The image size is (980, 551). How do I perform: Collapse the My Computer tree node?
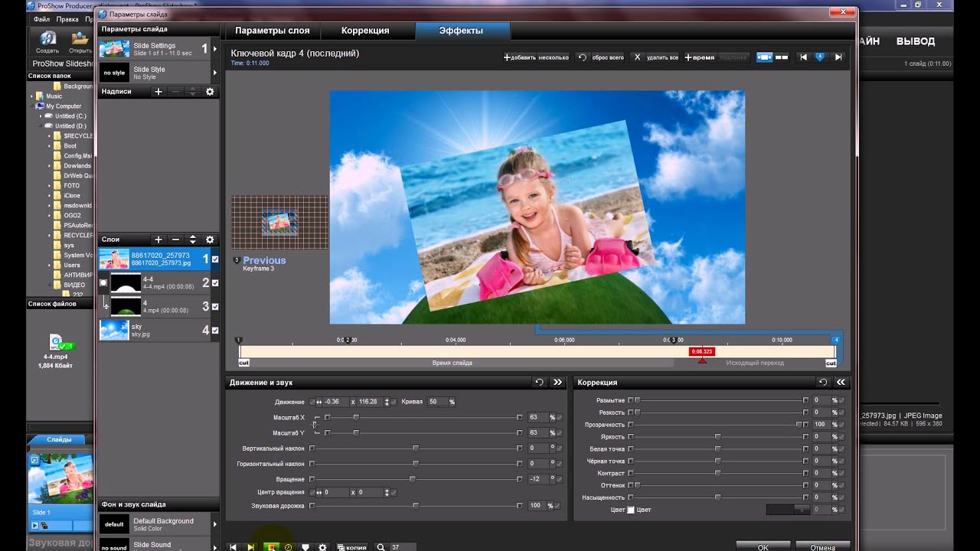click(32, 106)
